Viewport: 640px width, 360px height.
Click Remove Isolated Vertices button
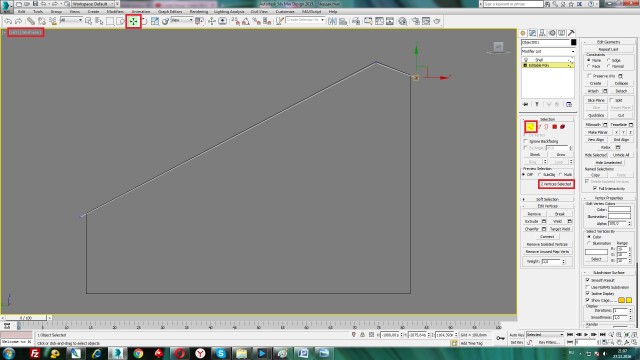pyautogui.click(x=547, y=244)
